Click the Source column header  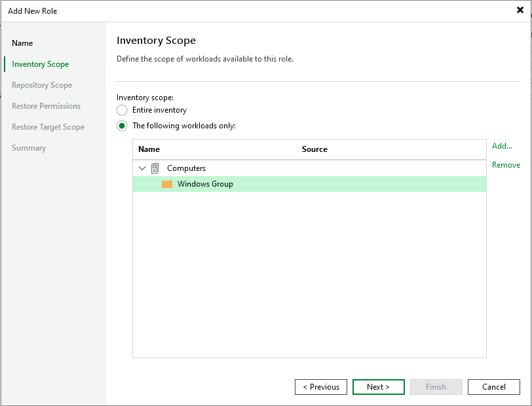coord(314,149)
